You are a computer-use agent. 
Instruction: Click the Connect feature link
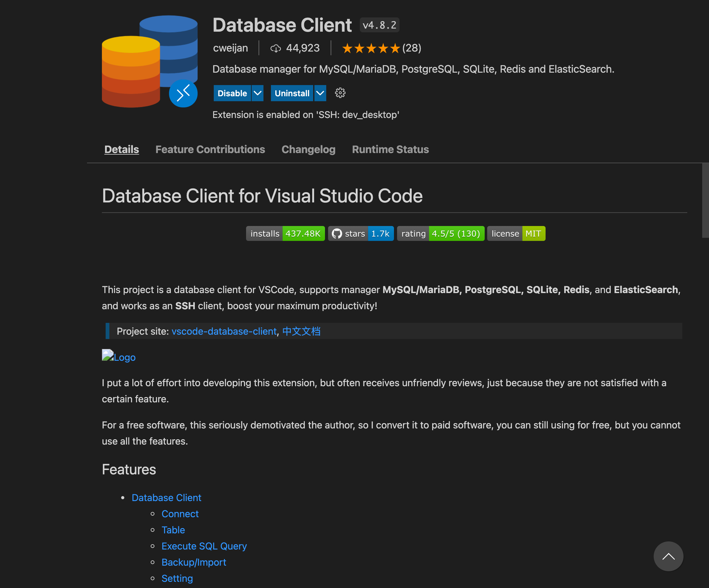(180, 514)
